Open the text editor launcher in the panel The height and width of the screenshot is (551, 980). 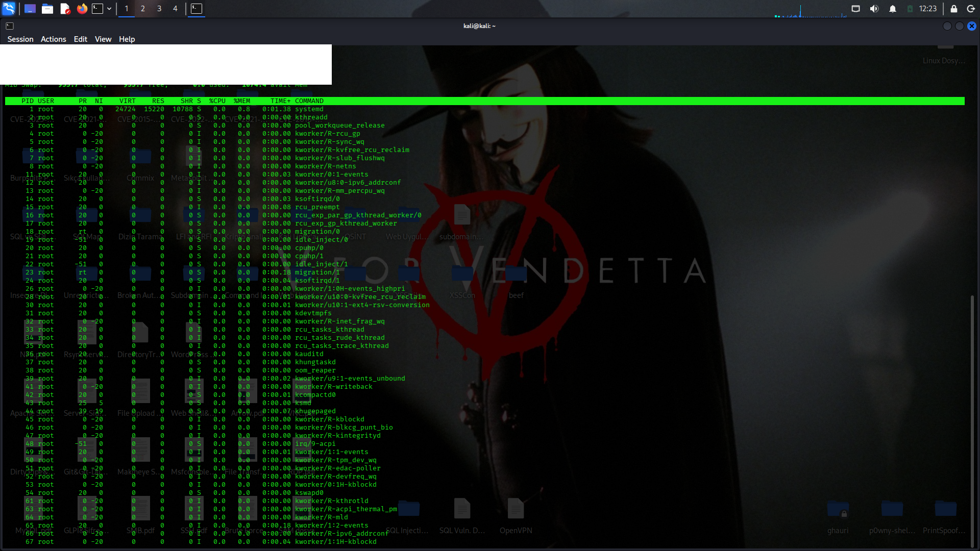65,9
